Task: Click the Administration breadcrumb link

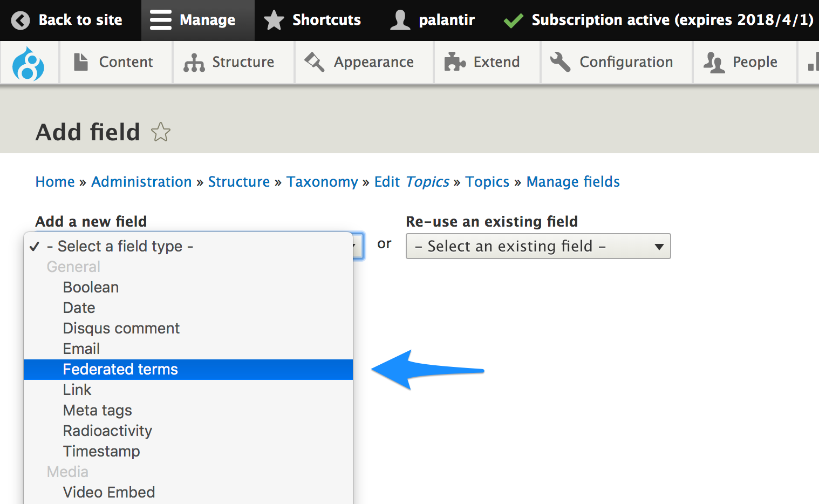Action: point(141,182)
